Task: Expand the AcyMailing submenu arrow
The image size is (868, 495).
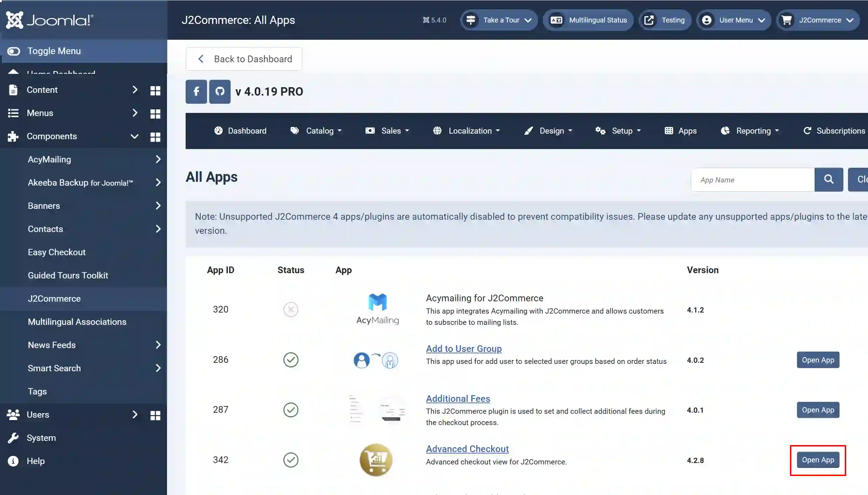Action: coord(158,159)
